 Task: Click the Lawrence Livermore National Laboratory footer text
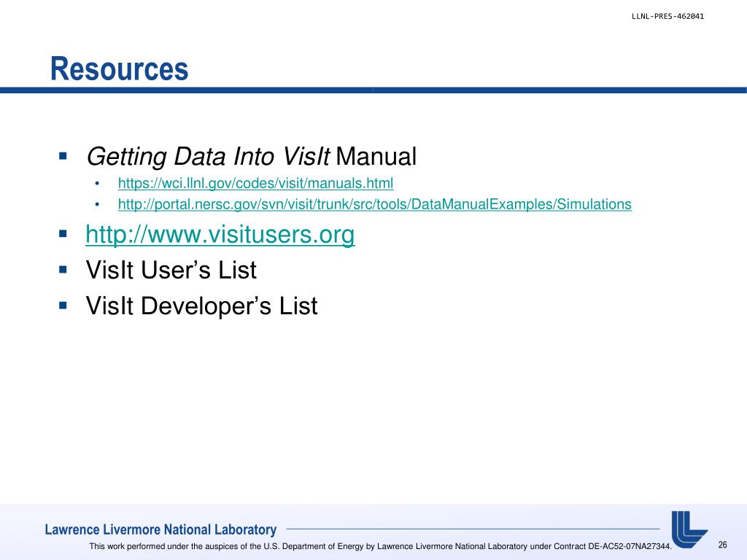pos(160,529)
